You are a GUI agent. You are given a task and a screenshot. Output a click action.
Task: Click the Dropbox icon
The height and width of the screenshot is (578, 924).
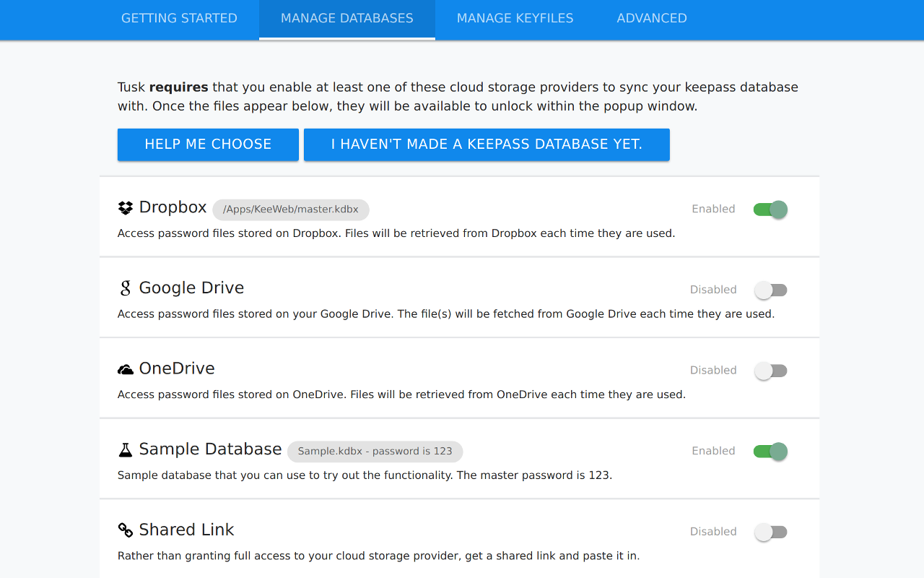point(124,207)
